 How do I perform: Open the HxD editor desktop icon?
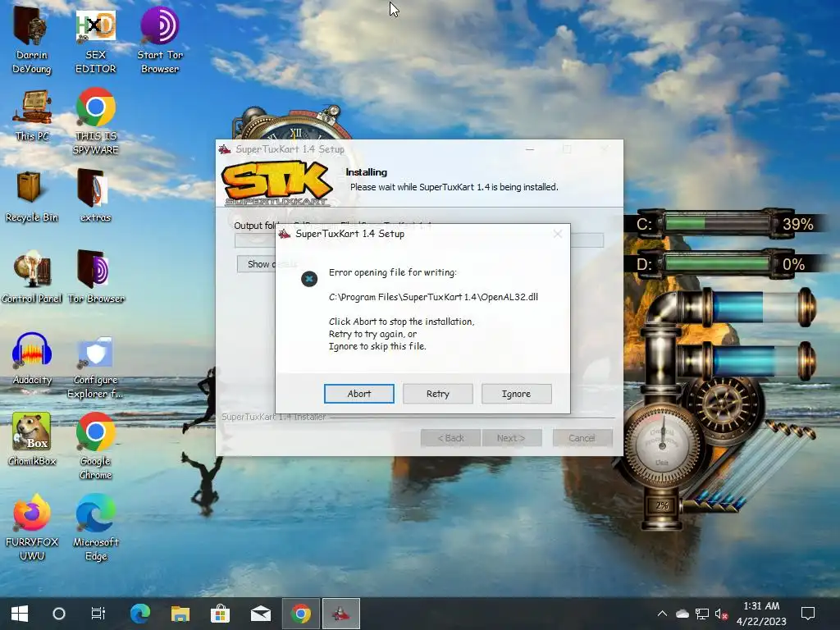[95, 40]
